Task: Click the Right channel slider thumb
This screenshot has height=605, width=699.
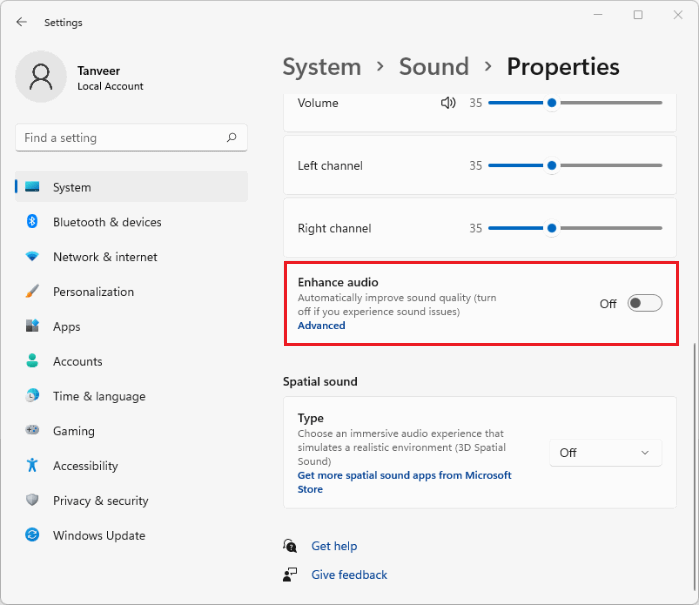Action: click(x=551, y=228)
